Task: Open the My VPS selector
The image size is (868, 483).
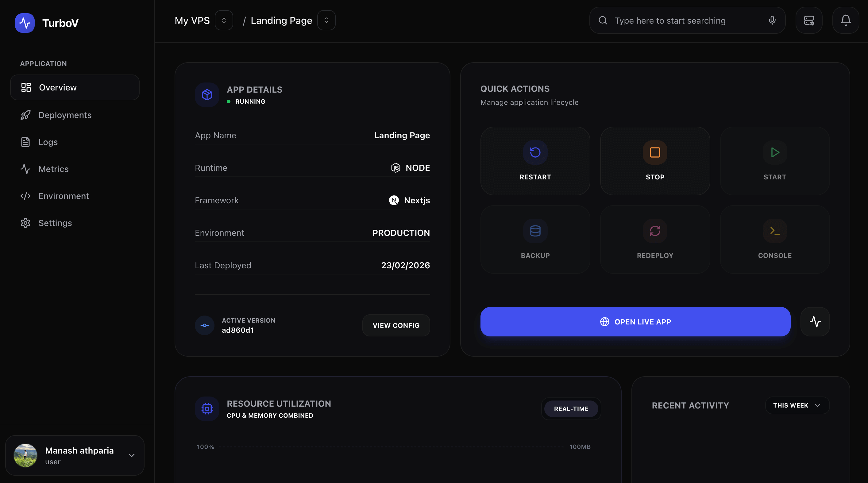Action: [x=224, y=20]
